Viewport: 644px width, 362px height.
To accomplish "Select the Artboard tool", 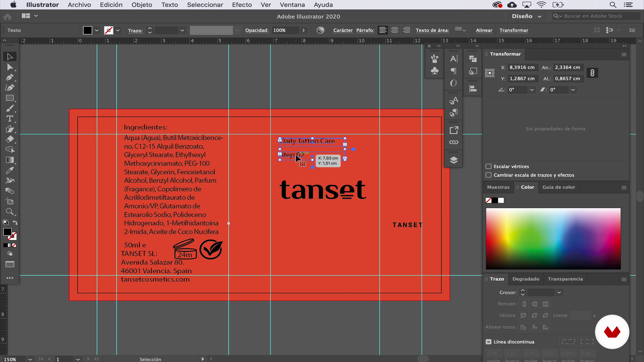I will click(x=10, y=201).
